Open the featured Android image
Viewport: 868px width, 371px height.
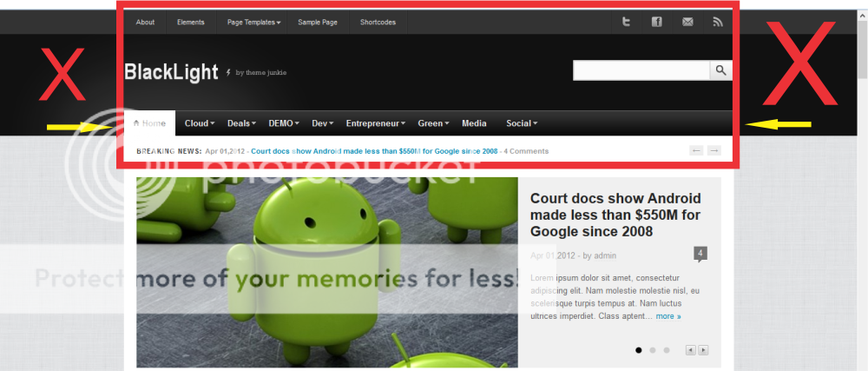point(327,272)
